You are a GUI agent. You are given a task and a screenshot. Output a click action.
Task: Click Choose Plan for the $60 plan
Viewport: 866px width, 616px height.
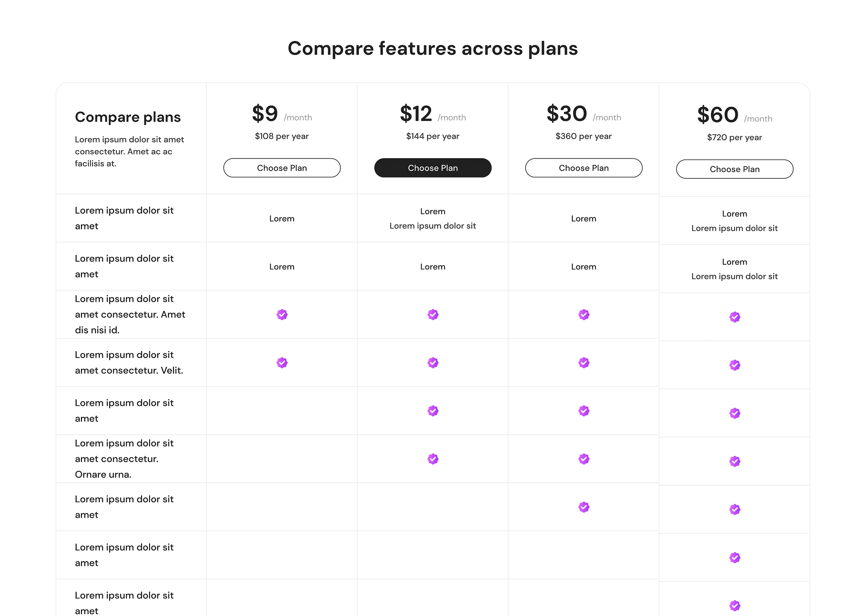[735, 169]
